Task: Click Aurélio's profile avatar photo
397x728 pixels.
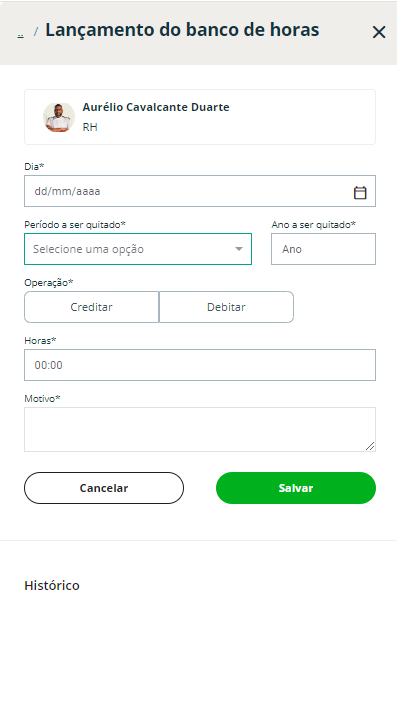Action: (x=59, y=117)
